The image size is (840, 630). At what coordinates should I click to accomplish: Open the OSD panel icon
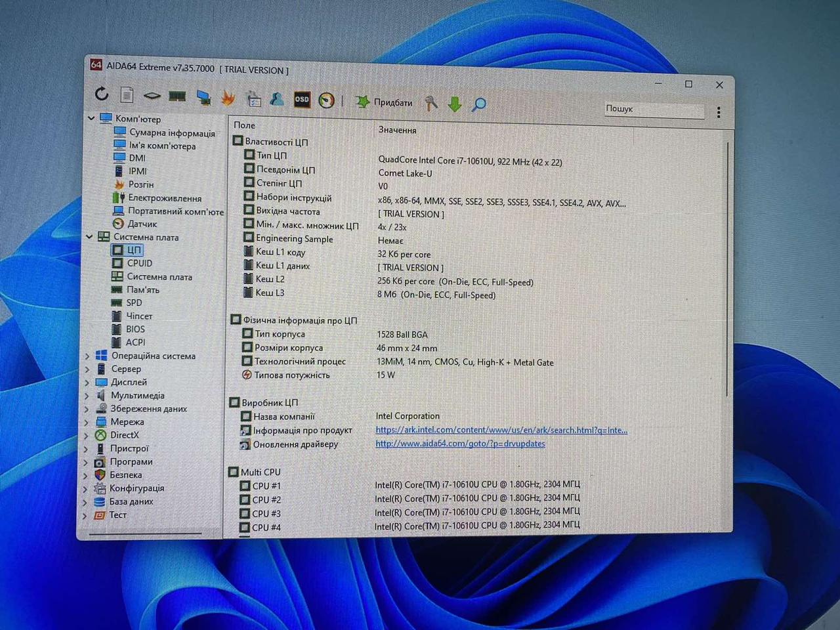[x=302, y=99]
